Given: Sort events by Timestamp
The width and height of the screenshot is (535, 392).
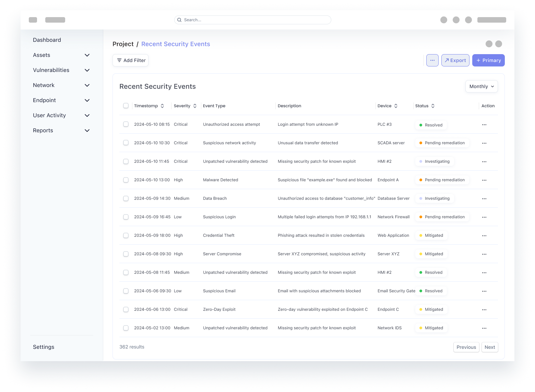Looking at the screenshot, I should (162, 106).
